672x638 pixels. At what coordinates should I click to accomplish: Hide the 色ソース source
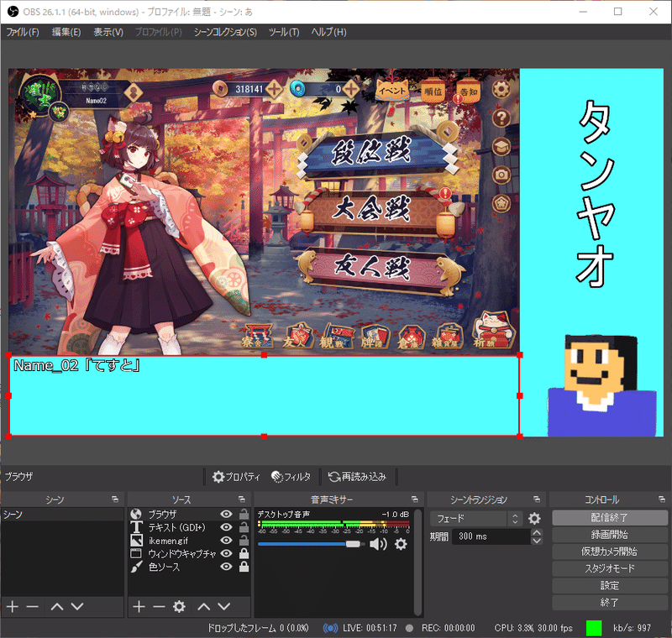[x=226, y=567]
